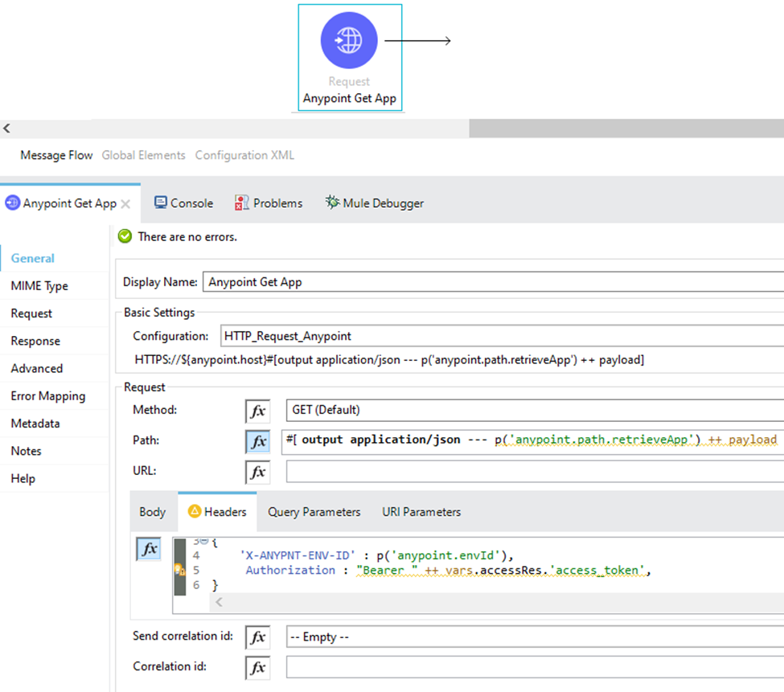Open the Request section in sidebar
Image resolution: width=784 pixels, height=692 pixels.
(x=54, y=313)
